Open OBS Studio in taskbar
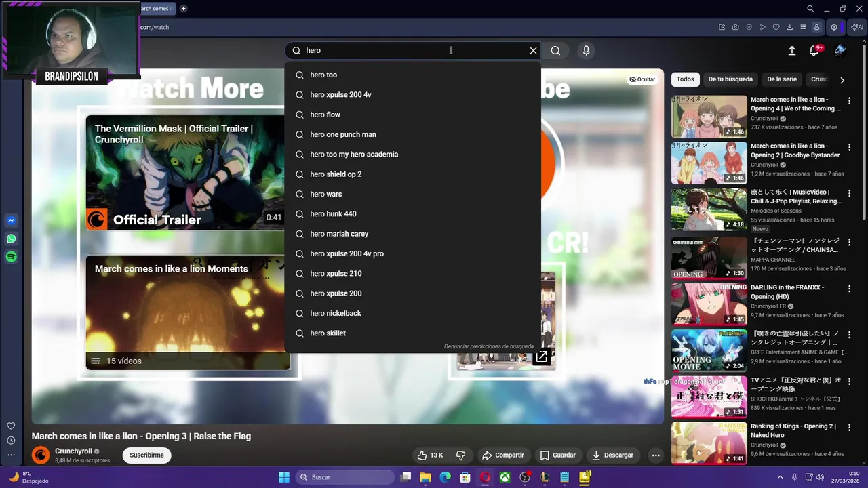This screenshot has height=488, width=868. (x=525, y=477)
